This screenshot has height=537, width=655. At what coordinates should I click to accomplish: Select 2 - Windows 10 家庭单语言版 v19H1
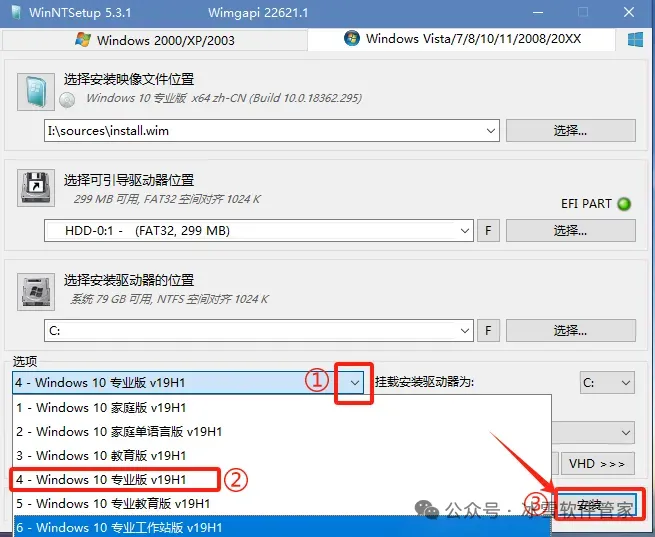point(282,431)
